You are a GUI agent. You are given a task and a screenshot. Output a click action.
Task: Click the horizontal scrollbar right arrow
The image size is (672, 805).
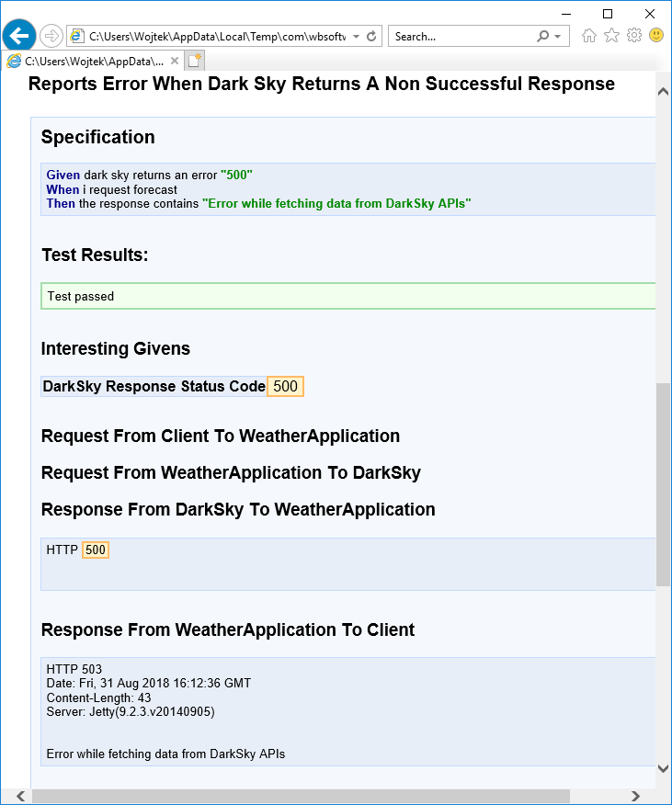click(x=635, y=797)
